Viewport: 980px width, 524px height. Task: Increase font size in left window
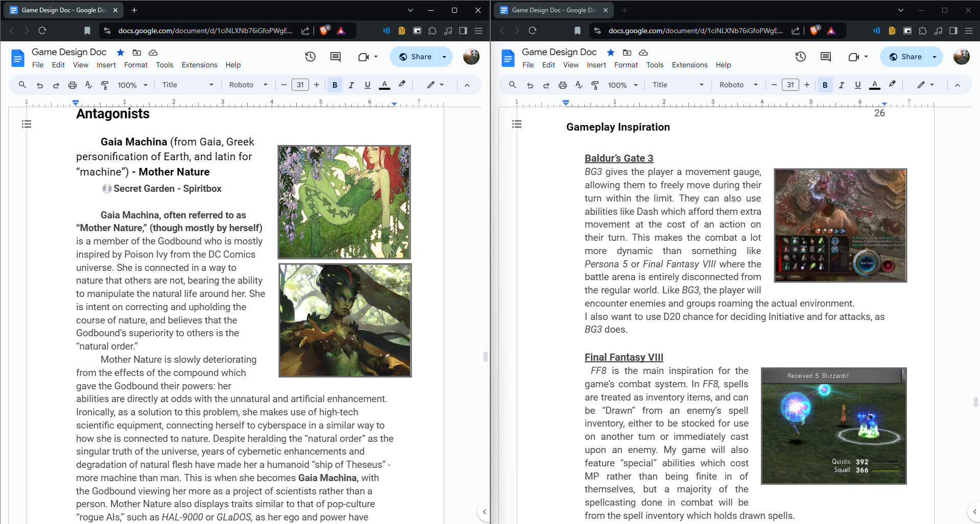pyautogui.click(x=317, y=85)
